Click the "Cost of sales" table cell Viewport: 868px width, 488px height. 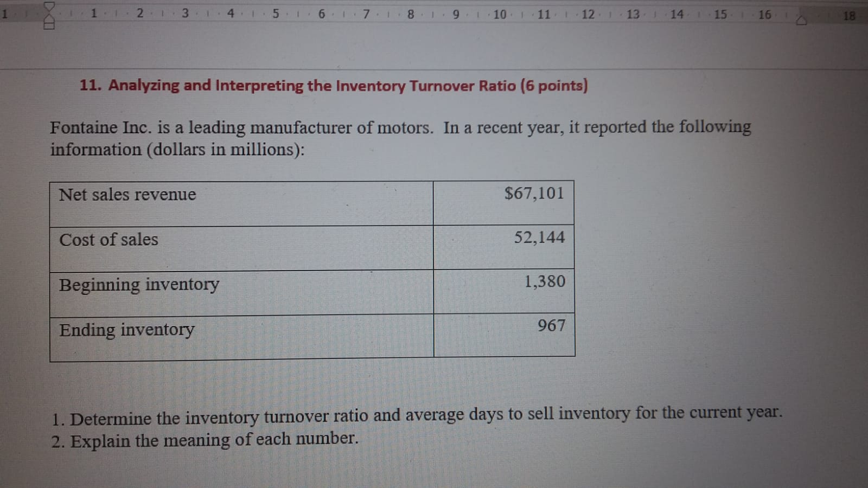click(x=241, y=248)
